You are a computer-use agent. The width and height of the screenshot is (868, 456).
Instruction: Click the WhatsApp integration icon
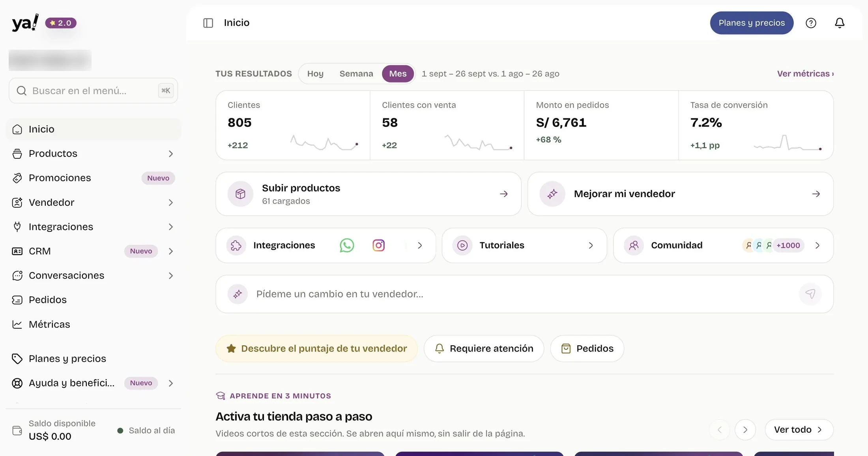pyautogui.click(x=347, y=245)
